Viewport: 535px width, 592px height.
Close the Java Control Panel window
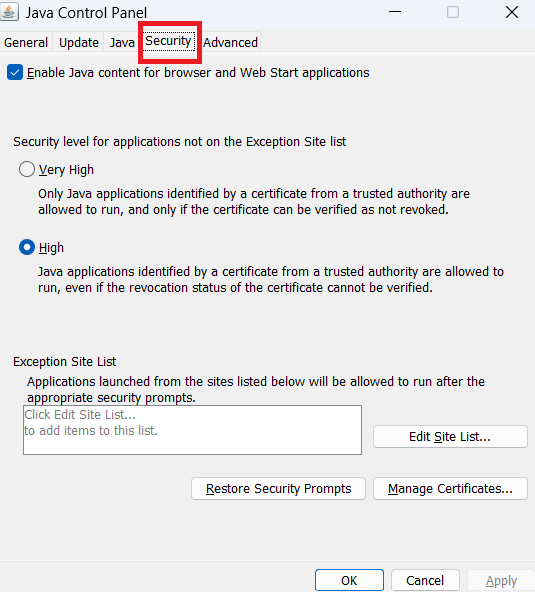pyautogui.click(x=512, y=12)
